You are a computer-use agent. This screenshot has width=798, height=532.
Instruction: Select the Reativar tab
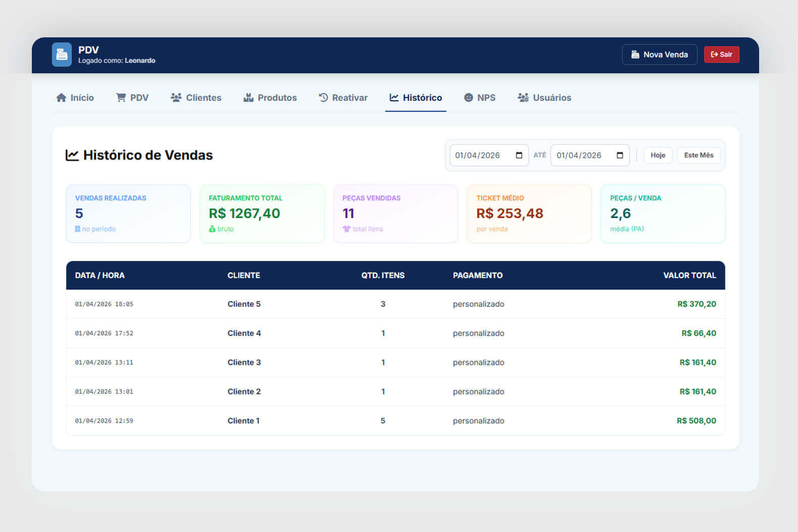click(343, 97)
